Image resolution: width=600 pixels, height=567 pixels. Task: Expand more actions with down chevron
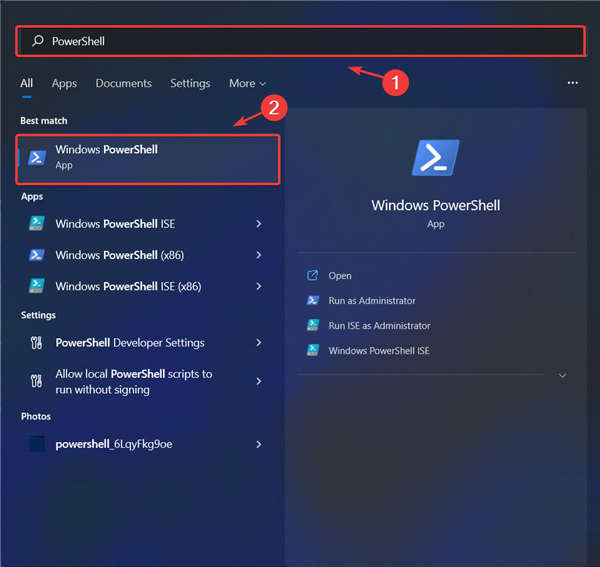pyautogui.click(x=562, y=375)
